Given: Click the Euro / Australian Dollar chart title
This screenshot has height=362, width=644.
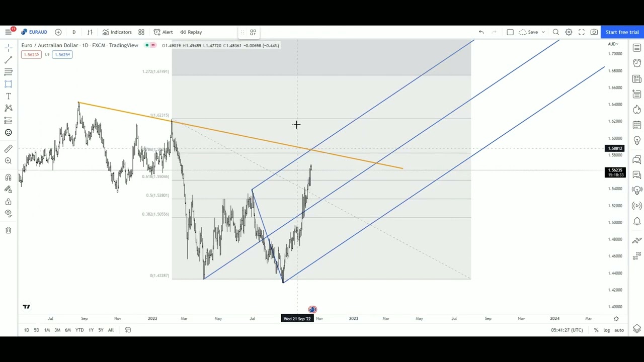Looking at the screenshot, I should pyautogui.click(x=50, y=45).
